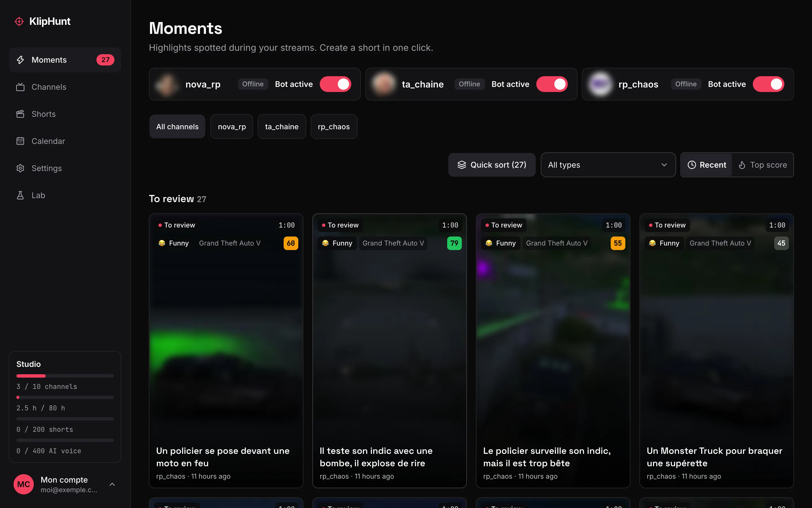Open the All types dropdown

tap(608, 165)
